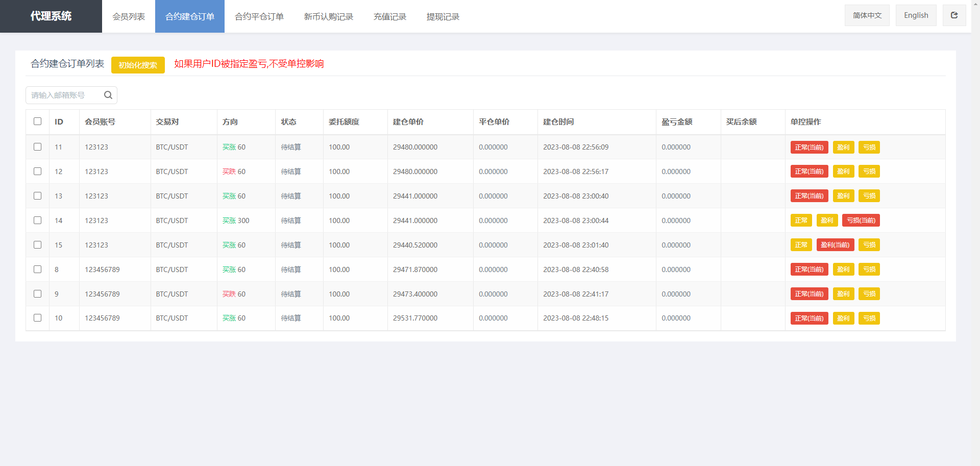Click the logout icon in top right

coord(954,15)
